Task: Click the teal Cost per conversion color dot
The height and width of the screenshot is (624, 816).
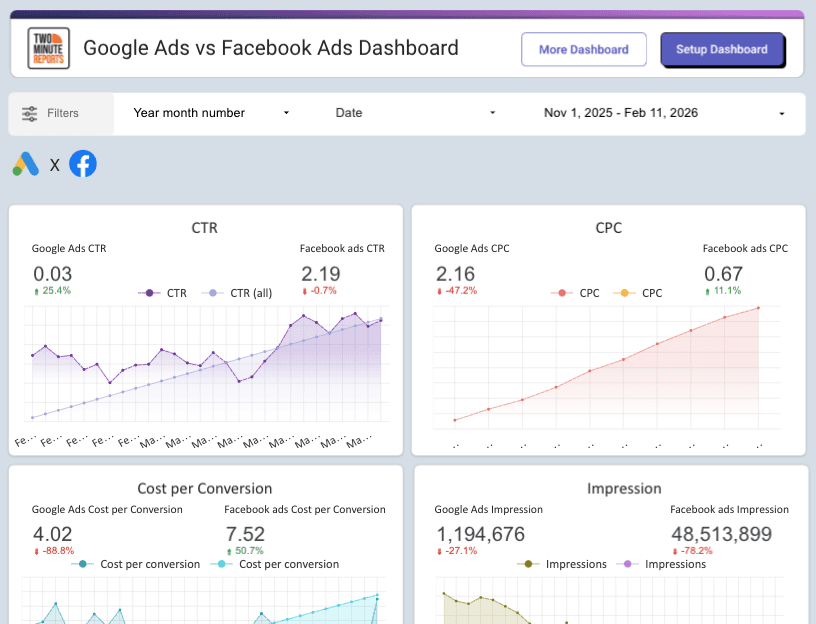Action: point(220,562)
